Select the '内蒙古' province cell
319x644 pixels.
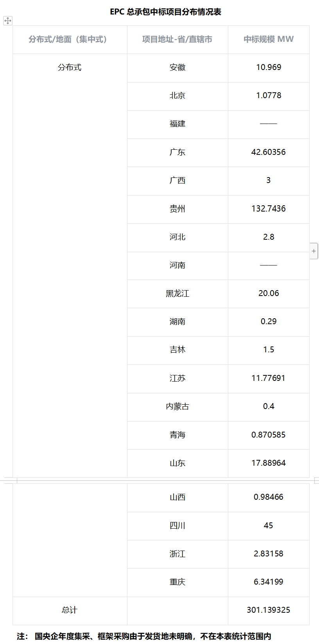(x=177, y=407)
